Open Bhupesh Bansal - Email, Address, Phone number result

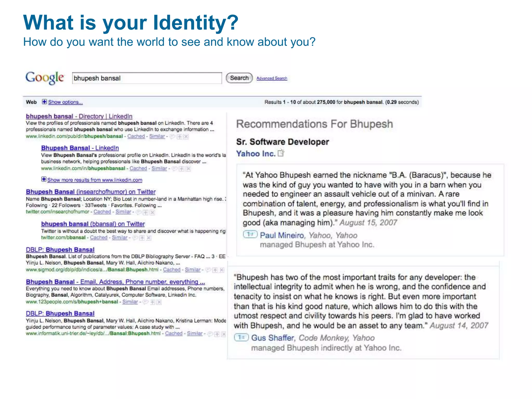[x=115, y=282]
